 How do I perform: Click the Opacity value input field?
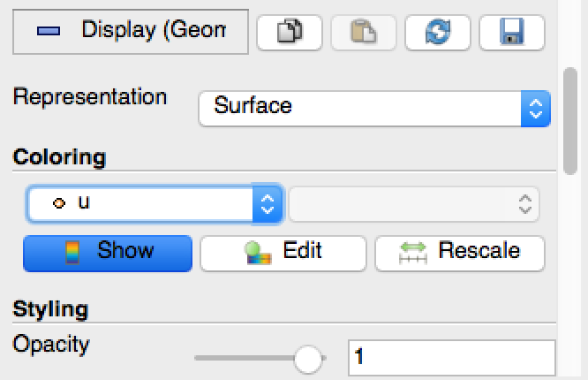(x=451, y=358)
